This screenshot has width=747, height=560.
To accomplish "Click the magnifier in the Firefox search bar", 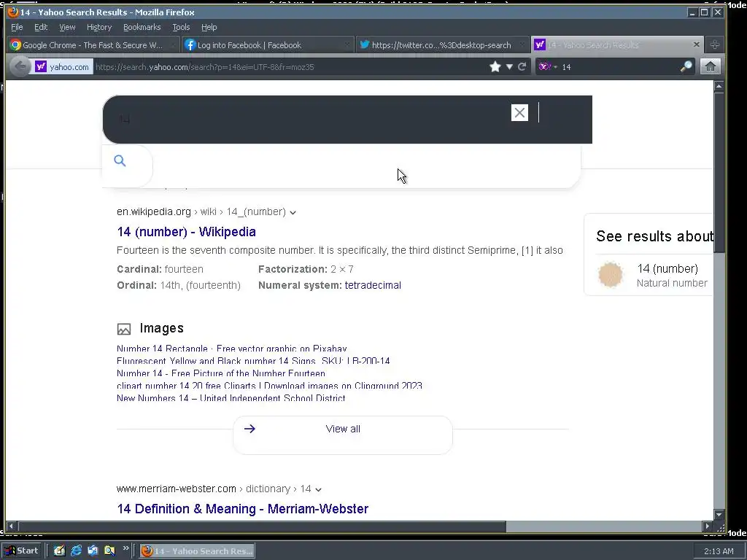I will (x=686, y=66).
